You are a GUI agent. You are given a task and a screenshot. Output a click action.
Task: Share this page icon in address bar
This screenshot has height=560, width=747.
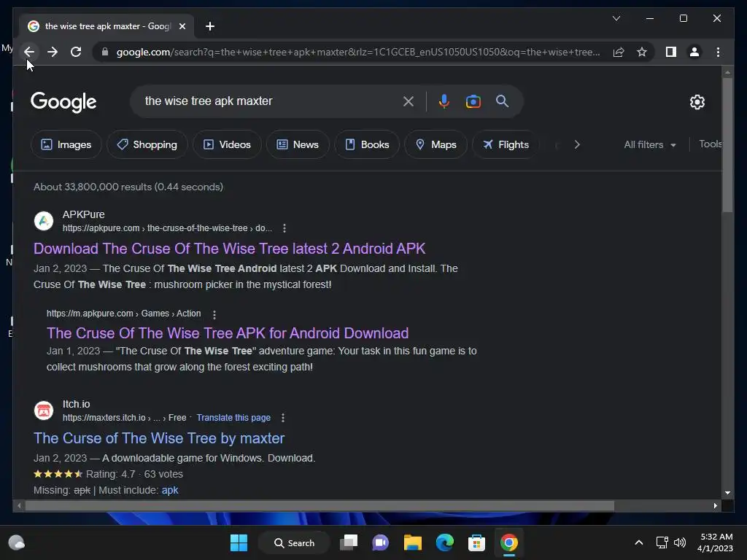point(619,52)
